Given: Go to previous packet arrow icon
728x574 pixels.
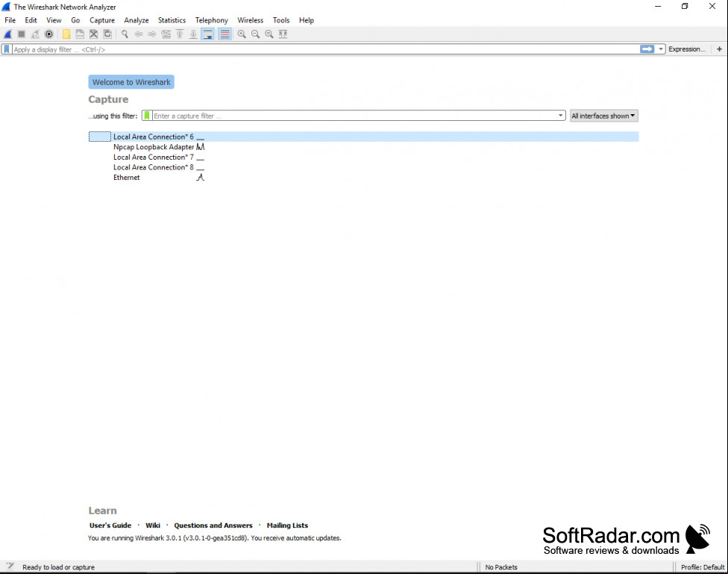Looking at the screenshot, I should [x=138, y=34].
